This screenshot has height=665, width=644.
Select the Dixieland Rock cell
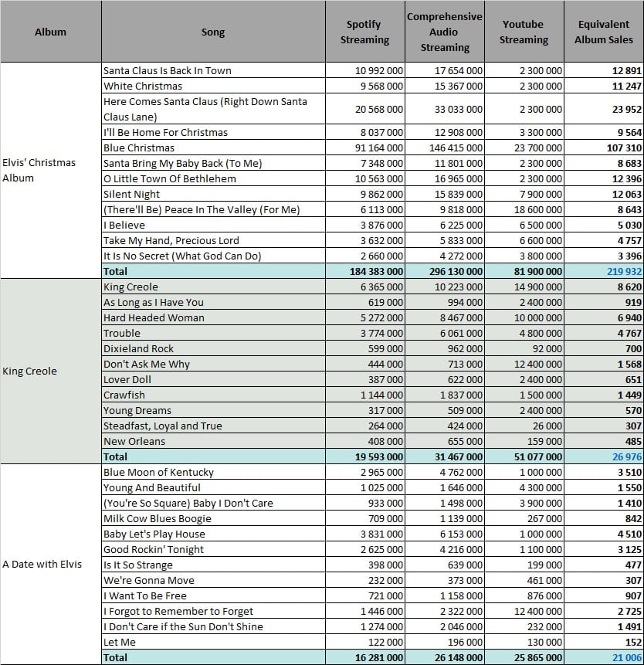(x=213, y=348)
